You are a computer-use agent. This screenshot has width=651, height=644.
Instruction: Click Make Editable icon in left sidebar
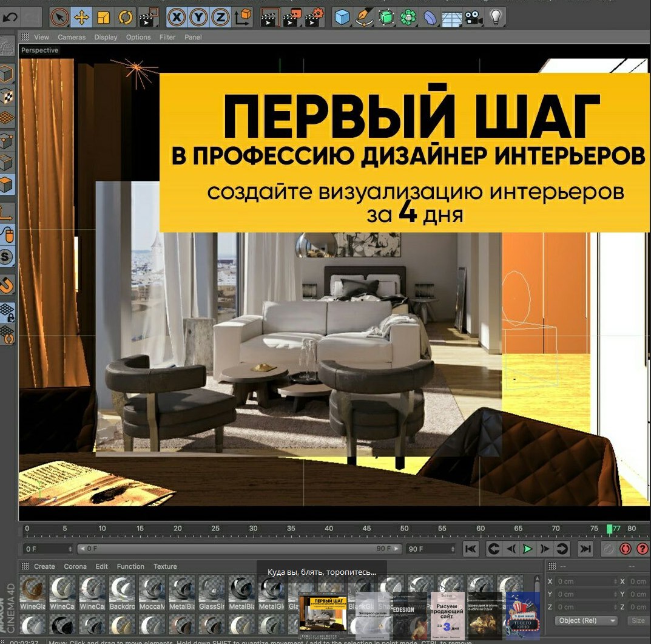click(x=7, y=46)
